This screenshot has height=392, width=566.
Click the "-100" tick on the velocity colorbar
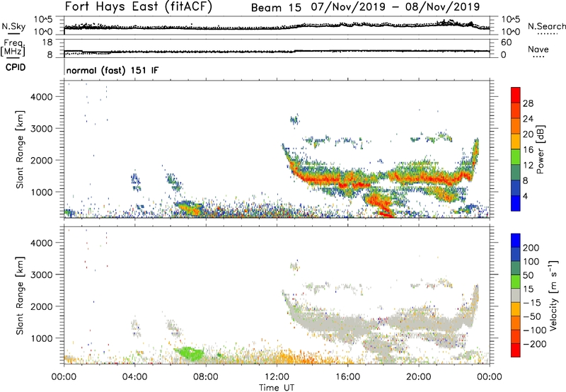(535, 330)
